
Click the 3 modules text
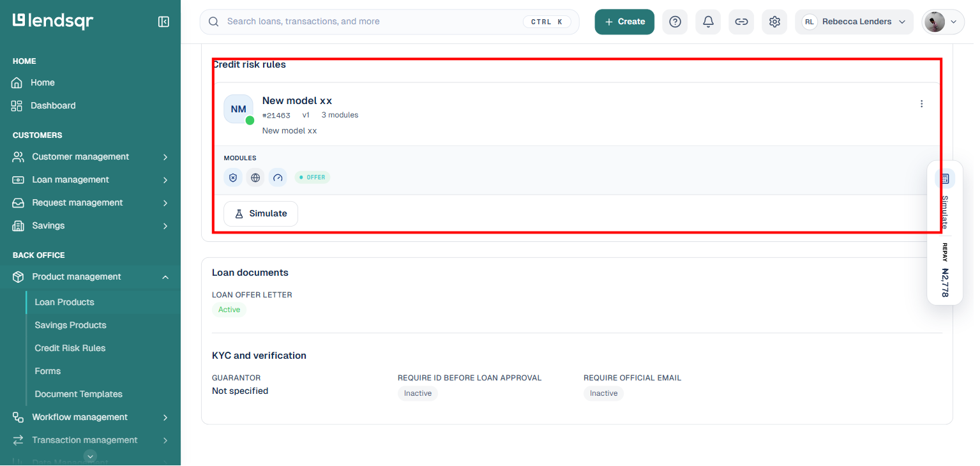[x=340, y=115]
